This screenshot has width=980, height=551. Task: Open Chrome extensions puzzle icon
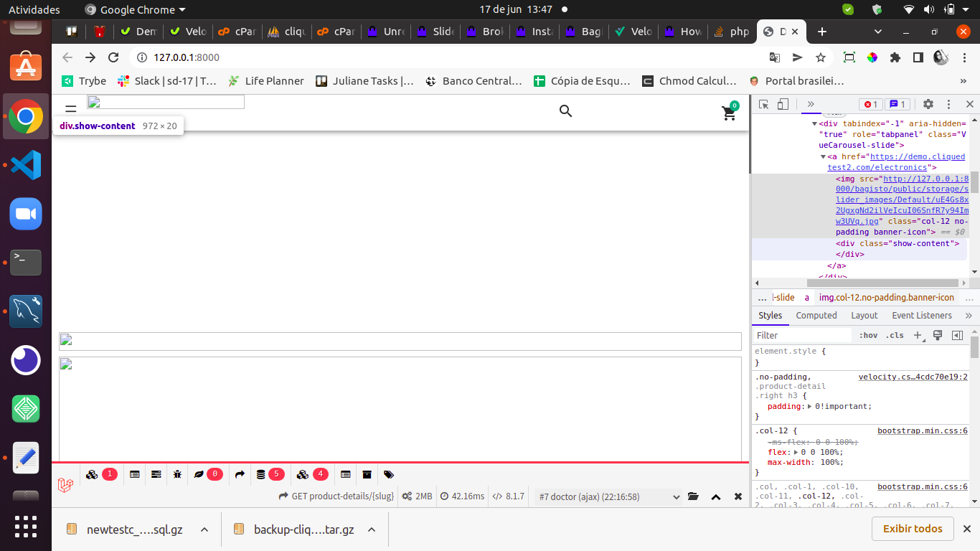pyautogui.click(x=895, y=57)
